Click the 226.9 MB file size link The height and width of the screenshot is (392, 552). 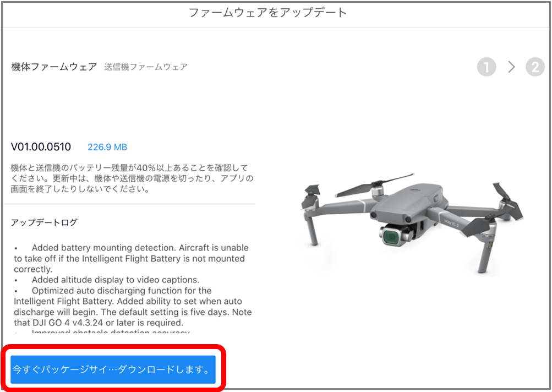coord(107,147)
